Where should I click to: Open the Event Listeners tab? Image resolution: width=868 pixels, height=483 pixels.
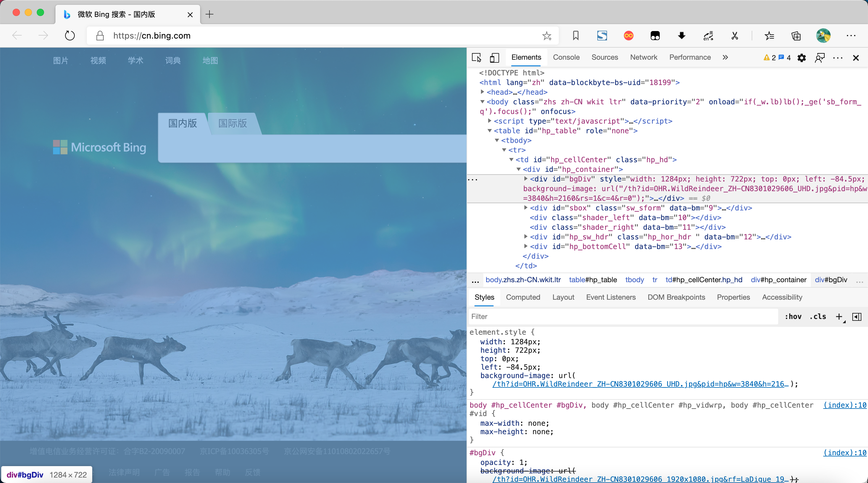pyautogui.click(x=611, y=297)
